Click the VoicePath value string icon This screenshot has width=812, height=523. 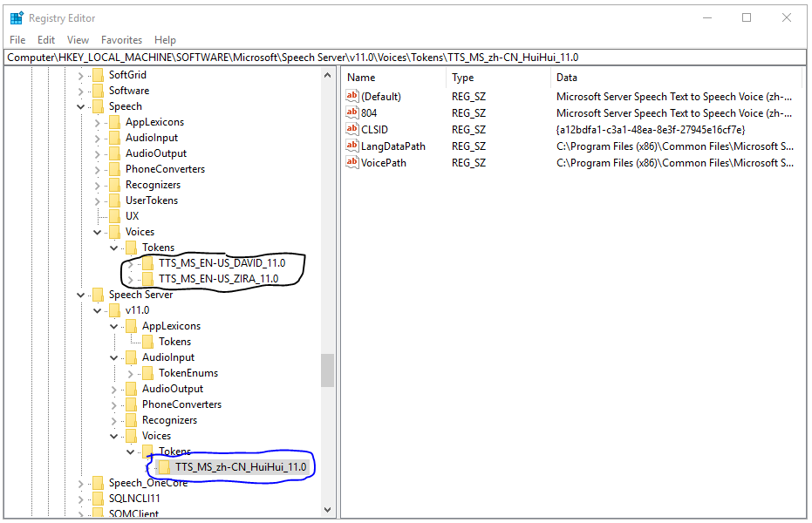(352, 162)
